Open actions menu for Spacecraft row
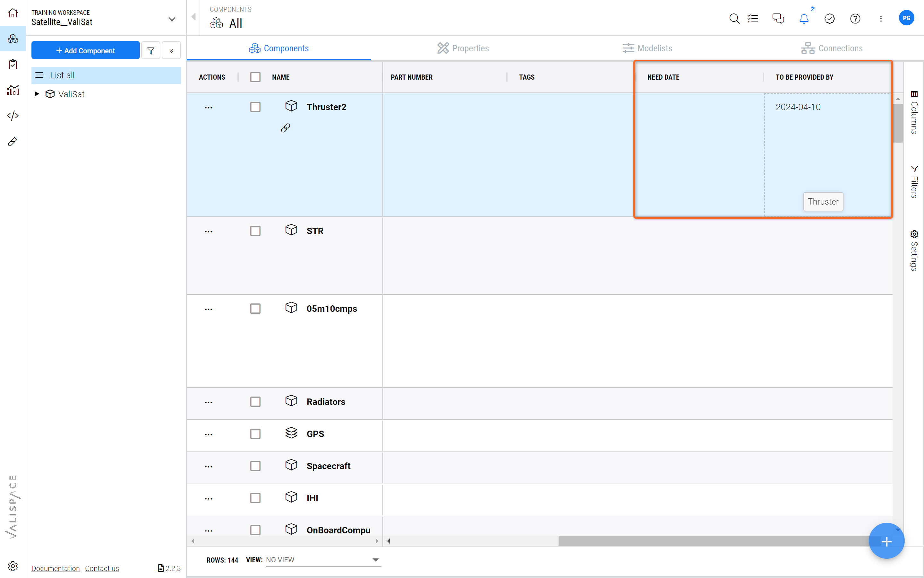This screenshot has width=924, height=578. point(209,466)
